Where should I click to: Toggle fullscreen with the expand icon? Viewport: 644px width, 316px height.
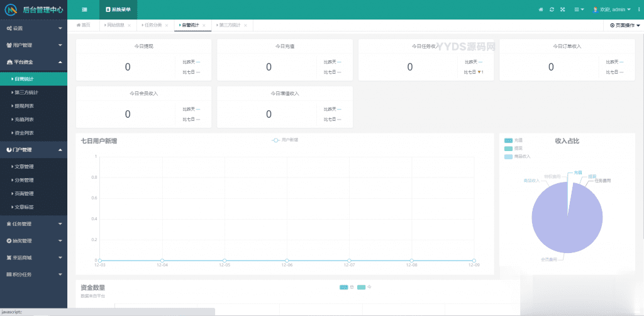562,9
